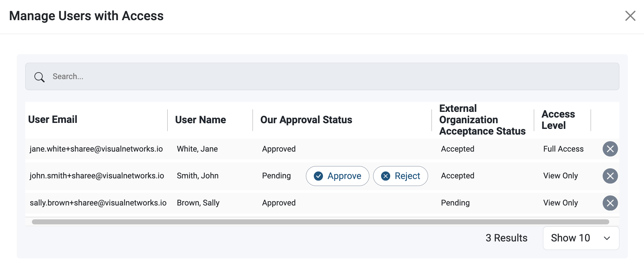
Task: Click Accepted status in Jane White's row
Action: point(457,149)
